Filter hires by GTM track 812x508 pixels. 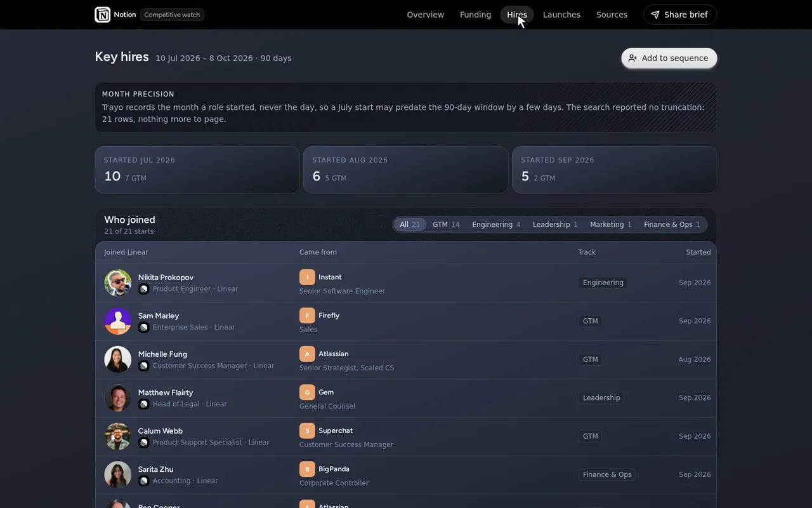click(446, 225)
